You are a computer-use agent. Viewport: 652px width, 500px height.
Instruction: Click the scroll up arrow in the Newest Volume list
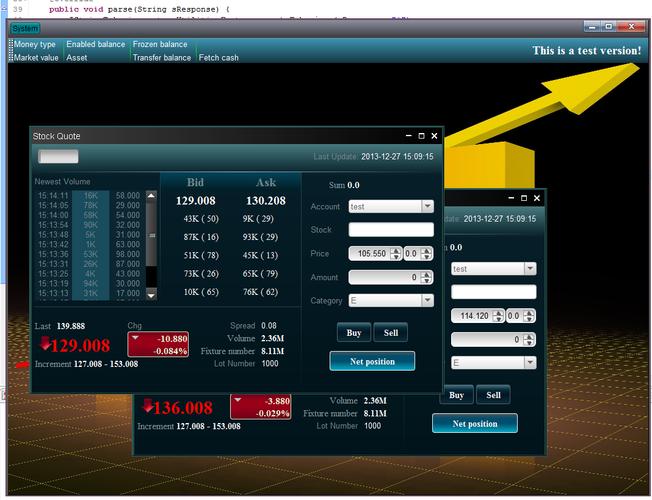[x=151, y=196]
